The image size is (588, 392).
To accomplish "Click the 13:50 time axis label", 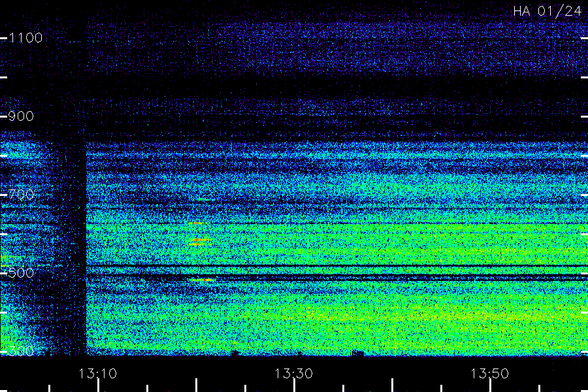I will (x=489, y=374).
